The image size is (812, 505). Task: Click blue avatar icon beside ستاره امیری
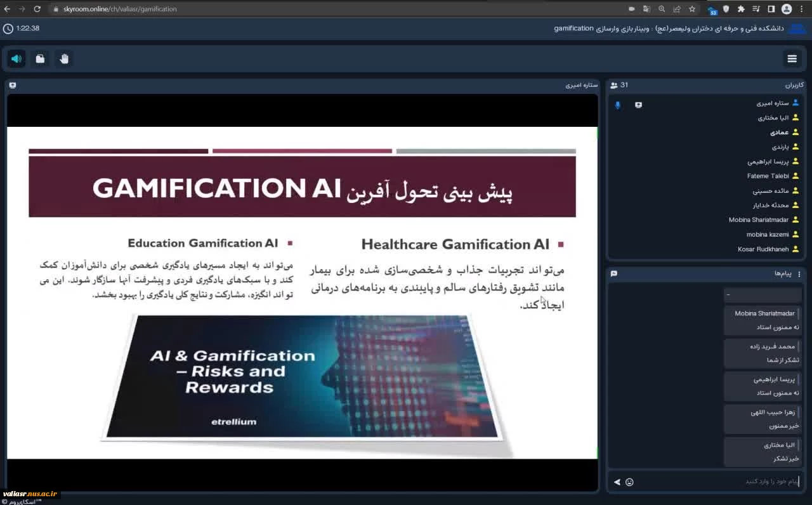click(796, 103)
